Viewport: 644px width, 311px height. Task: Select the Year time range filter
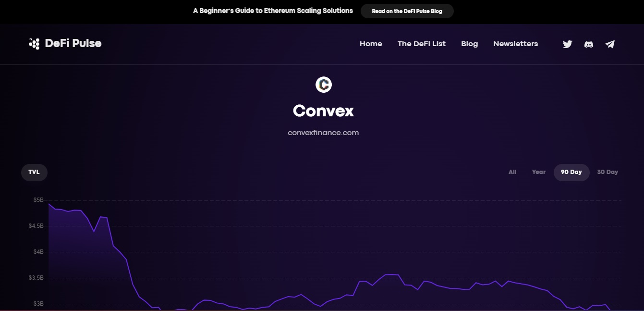coord(538,172)
